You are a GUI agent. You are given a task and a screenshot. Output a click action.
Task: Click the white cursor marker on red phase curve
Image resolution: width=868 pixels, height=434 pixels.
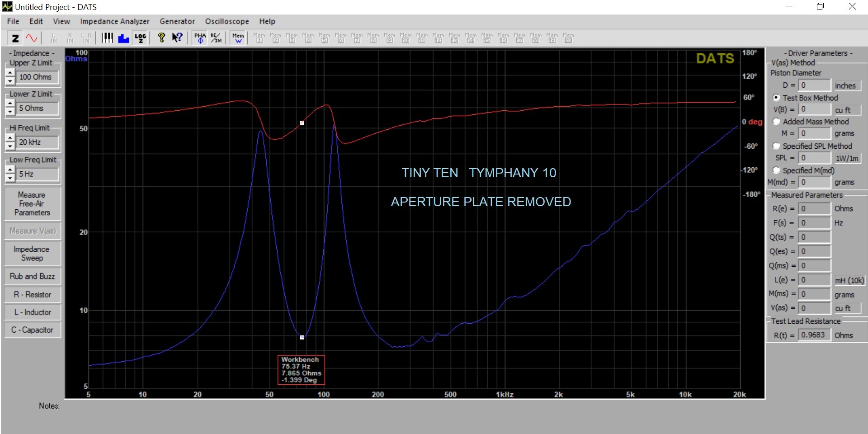pos(302,123)
